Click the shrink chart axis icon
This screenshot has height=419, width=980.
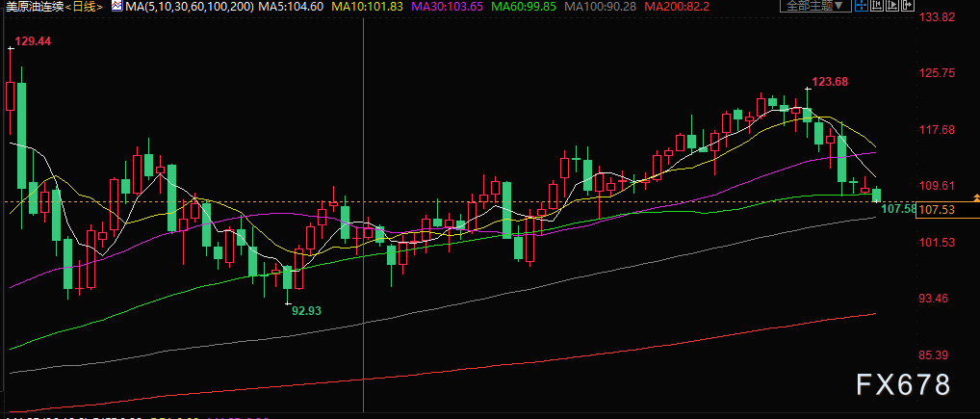click(877, 5)
